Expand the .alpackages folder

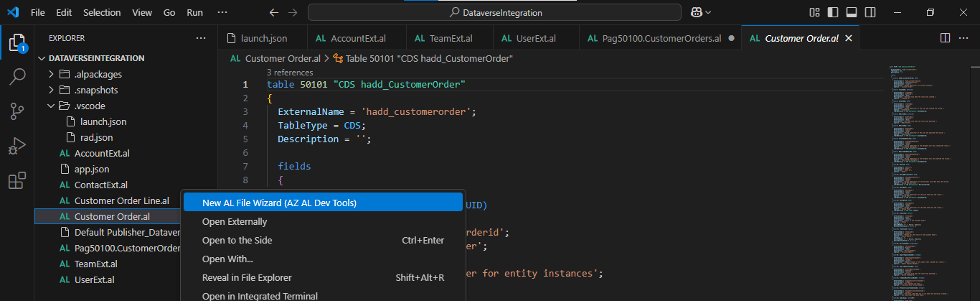(x=52, y=74)
